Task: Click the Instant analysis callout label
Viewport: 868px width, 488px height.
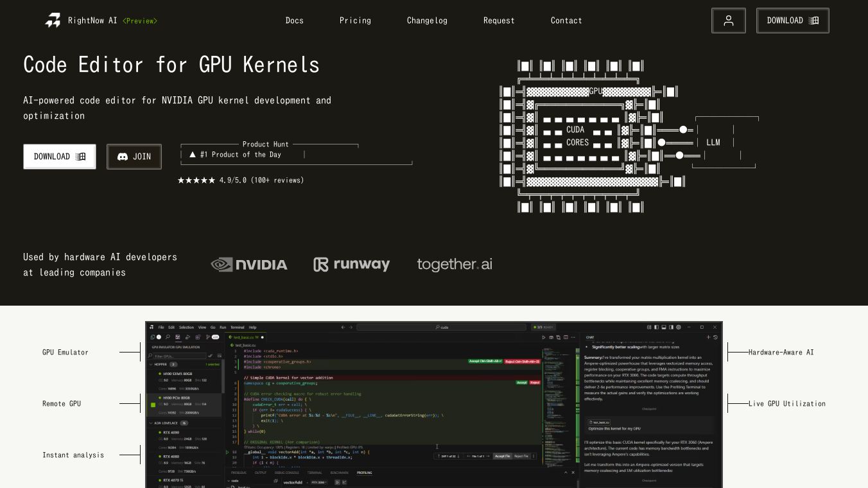Action: point(73,455)
